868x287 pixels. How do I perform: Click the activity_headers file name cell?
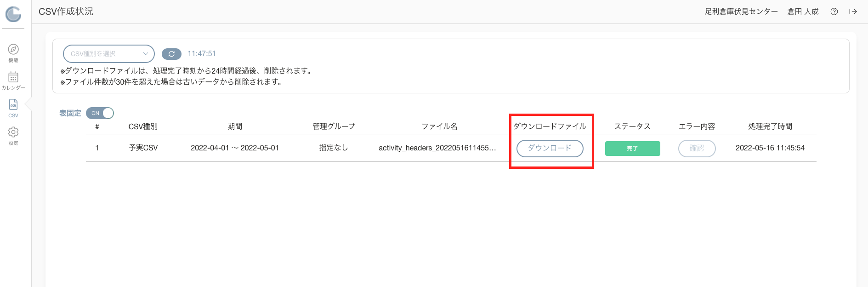tap(437, 148)
